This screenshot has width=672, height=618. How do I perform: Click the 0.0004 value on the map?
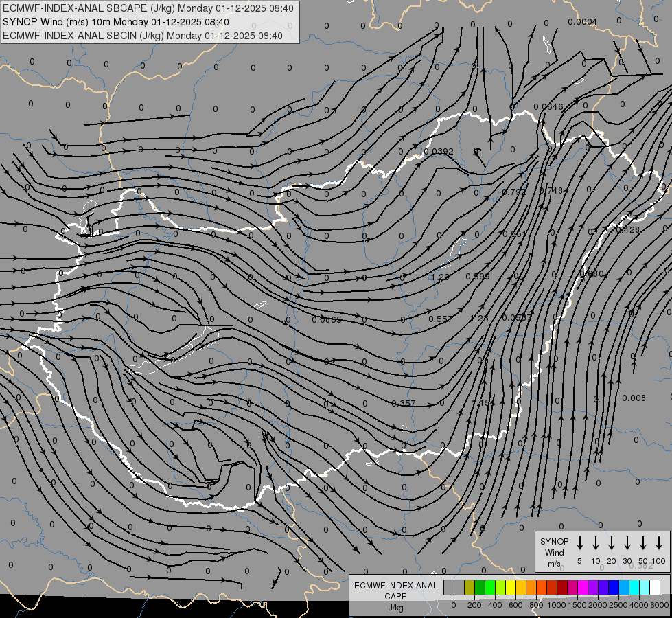[x=583, y=22]
